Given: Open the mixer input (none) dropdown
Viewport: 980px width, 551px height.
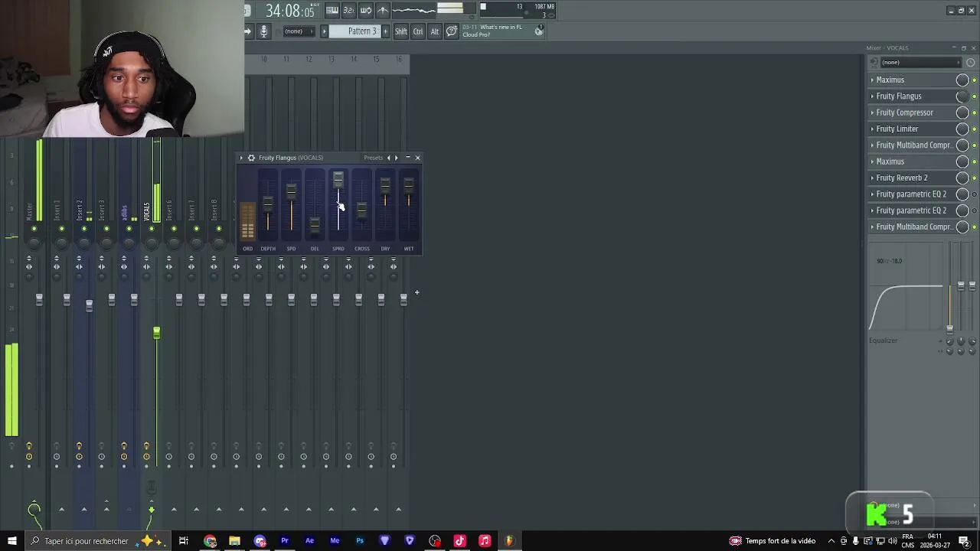Looking at the screenshot, I should tap(920, 63).
